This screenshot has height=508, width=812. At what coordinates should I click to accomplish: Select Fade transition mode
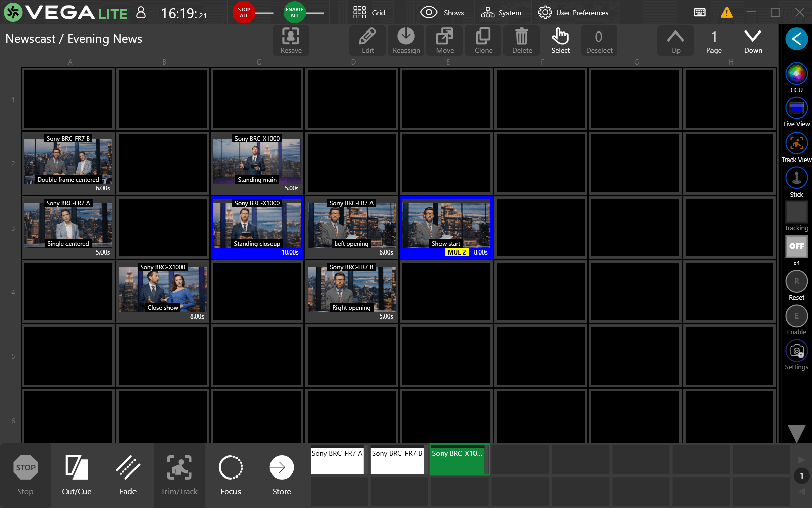(128, 475)
